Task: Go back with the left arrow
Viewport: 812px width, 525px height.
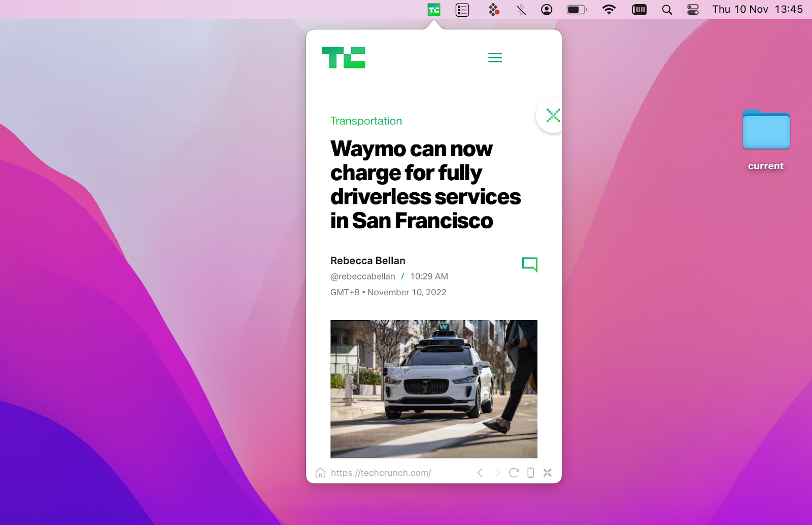Action: pyautogui.click(x=480, y=473)
